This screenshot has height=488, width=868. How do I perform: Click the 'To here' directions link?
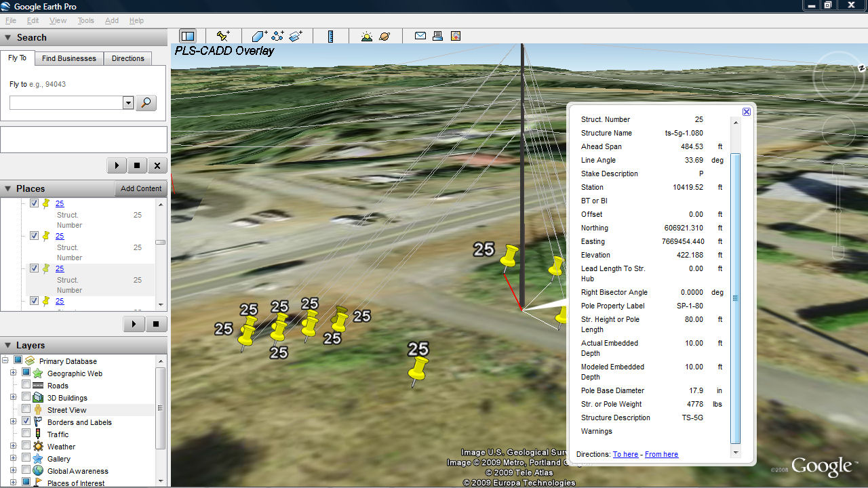click(625, 454)
